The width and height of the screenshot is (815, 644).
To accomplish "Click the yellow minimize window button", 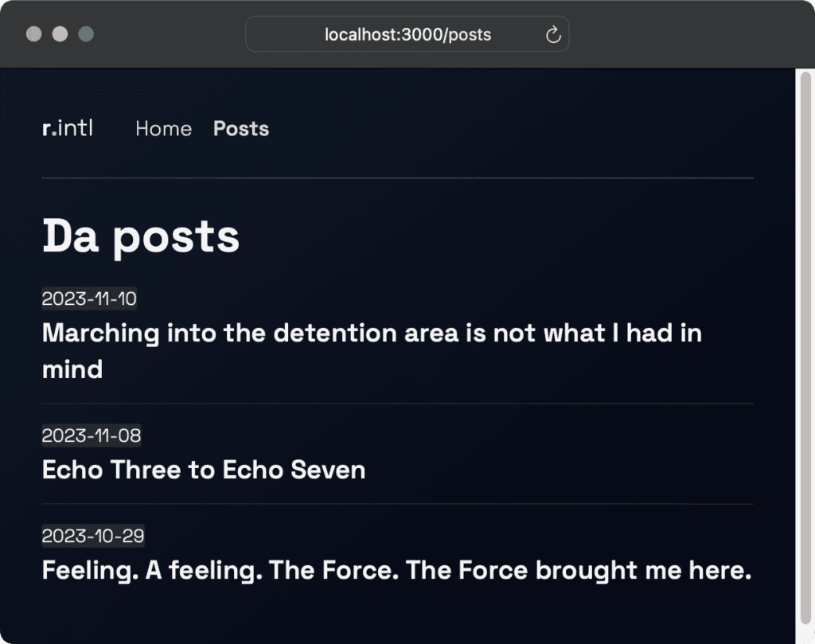I will [58, 34].
